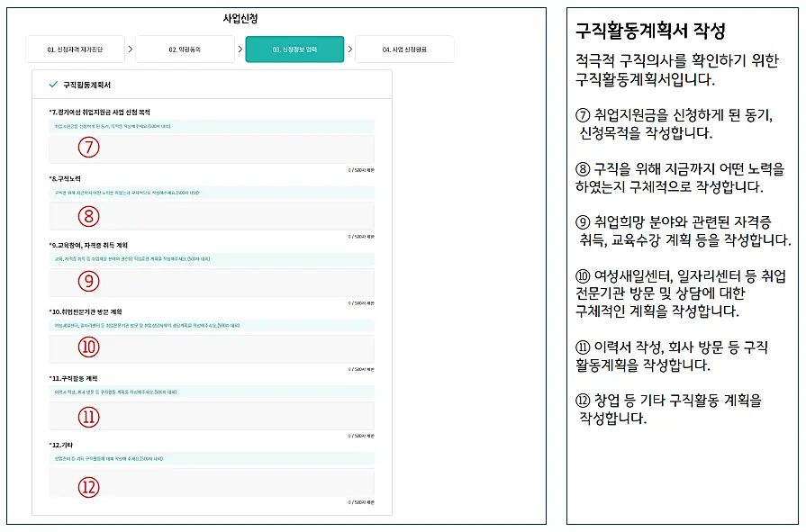The width and height of the screenshot is (806, 532).
Task: Select the '01. 신청자격 자가진단' step tab
Action: [x=79, y=50]
